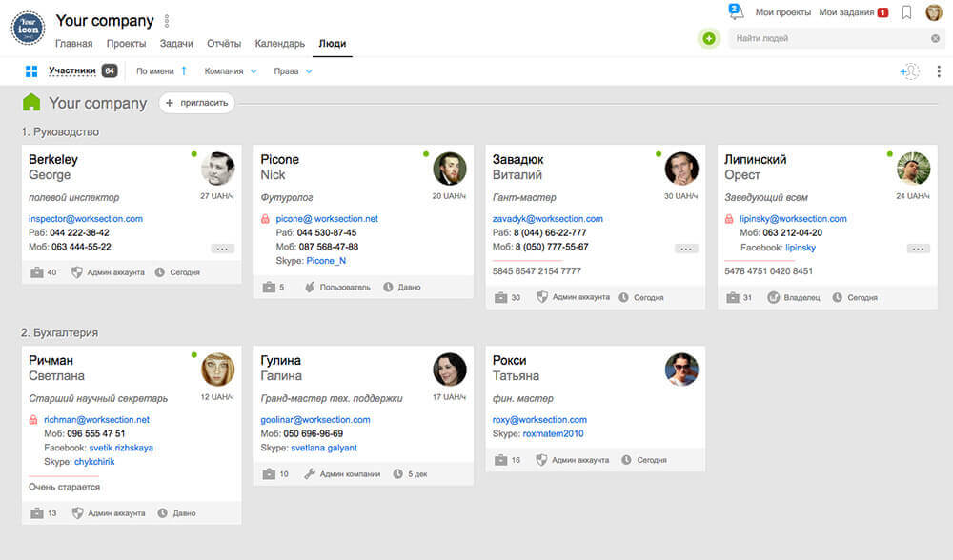953x560 pixels.
Task: Click zavadyk@worksection.com email link
Action: [x=548, y=219]
